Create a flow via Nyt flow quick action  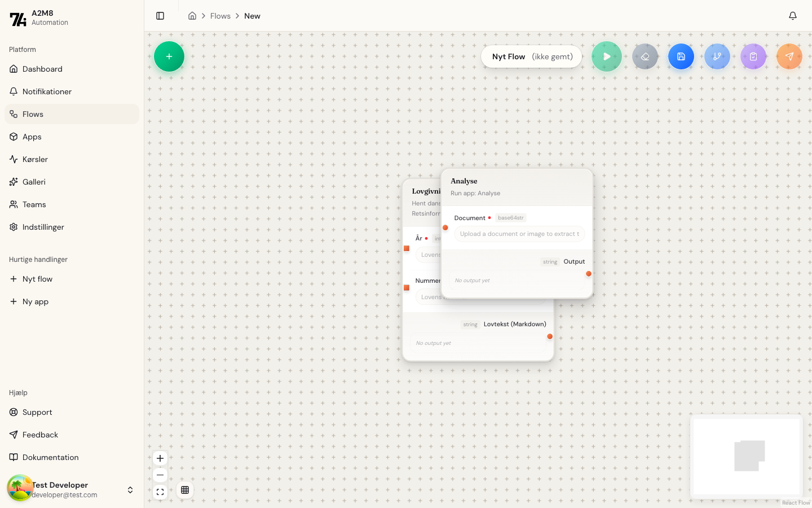(x=37, y=279)
